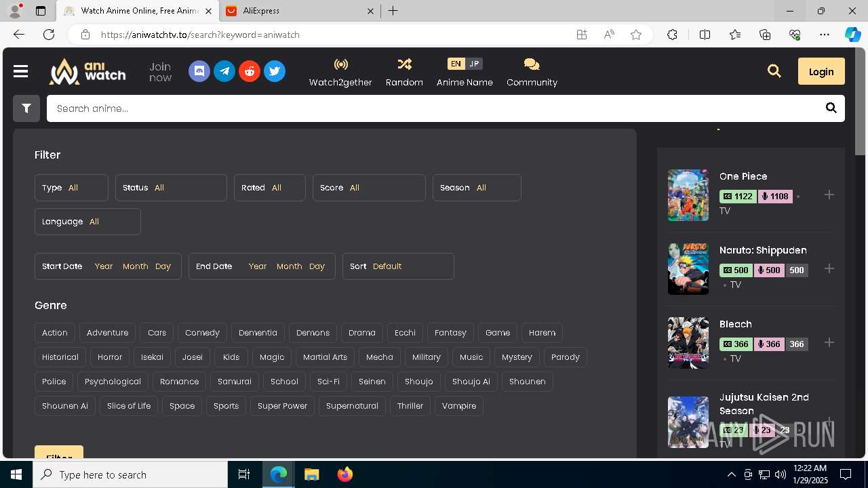Open the Sort Default dropdown
The image size is (868, 488).
398,266
